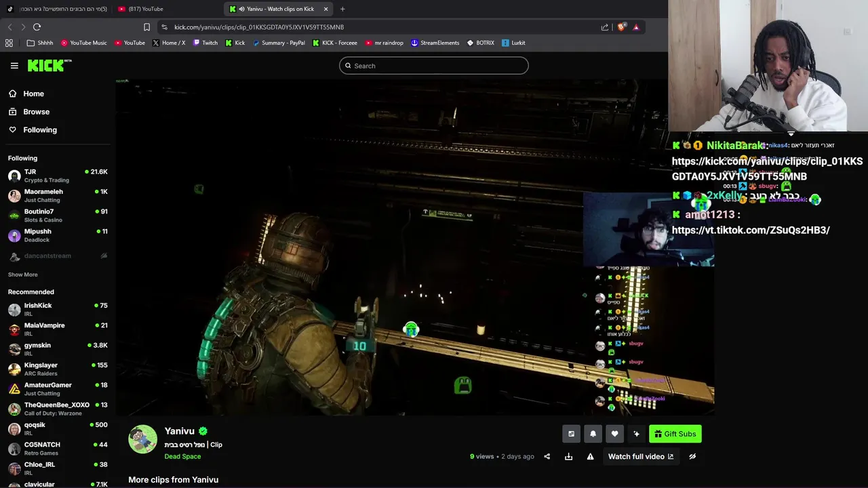Viewport: 868px width, 488px height.
Task: Open gymskin recommended channel
Action: tap(58, 349)
